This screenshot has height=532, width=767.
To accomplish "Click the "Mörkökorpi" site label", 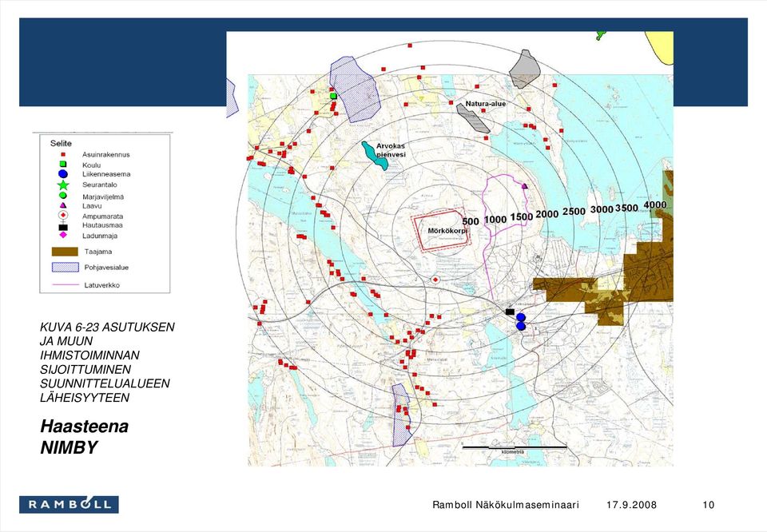I will (x=447, y=231).
